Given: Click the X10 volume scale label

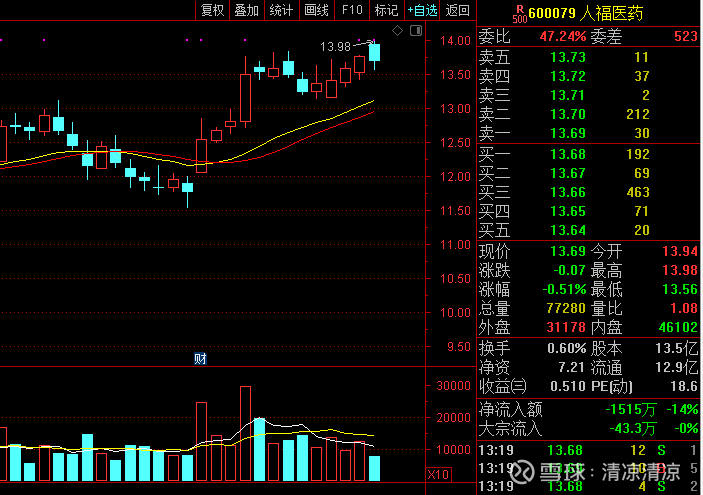Looking at the screenshot, I should [x=438, y=474].
